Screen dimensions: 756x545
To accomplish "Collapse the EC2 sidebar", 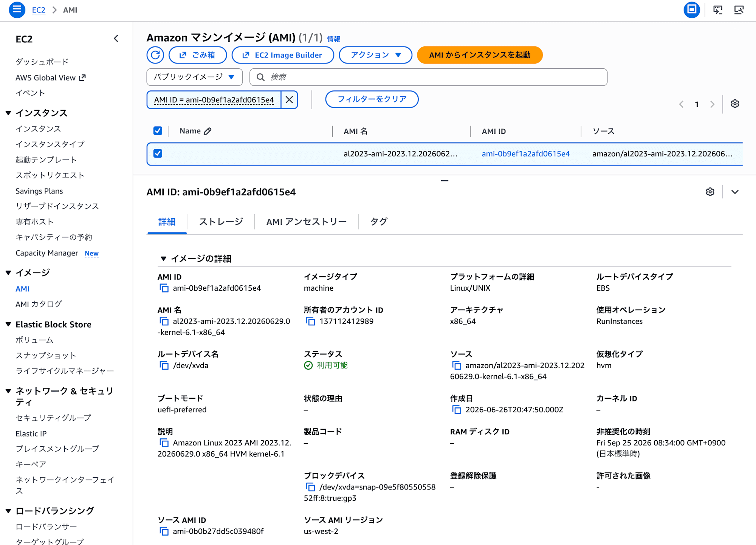I will (116, 39).
